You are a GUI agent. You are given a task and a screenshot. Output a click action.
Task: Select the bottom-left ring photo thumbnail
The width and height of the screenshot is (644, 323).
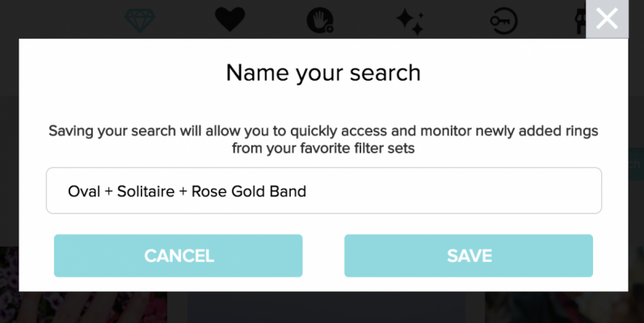click(x=83, y=307)
